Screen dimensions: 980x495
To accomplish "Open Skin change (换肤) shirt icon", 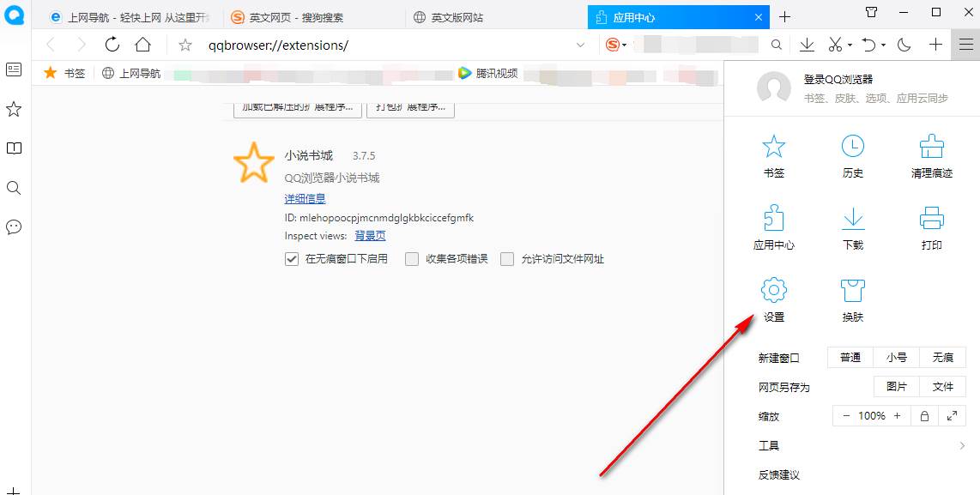I will point(852,300).
